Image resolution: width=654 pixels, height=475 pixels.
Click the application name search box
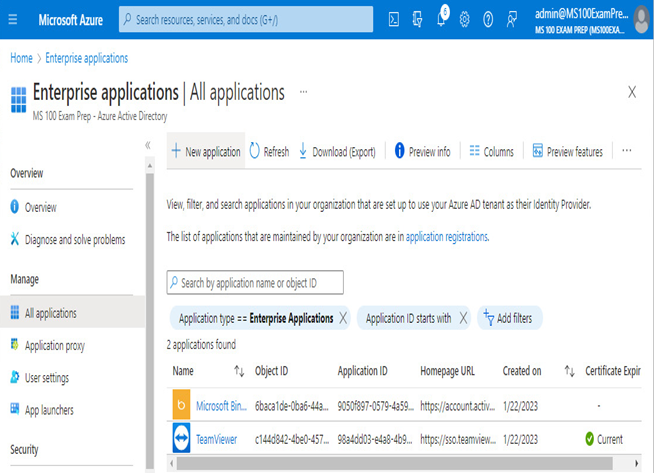[255, 283]
